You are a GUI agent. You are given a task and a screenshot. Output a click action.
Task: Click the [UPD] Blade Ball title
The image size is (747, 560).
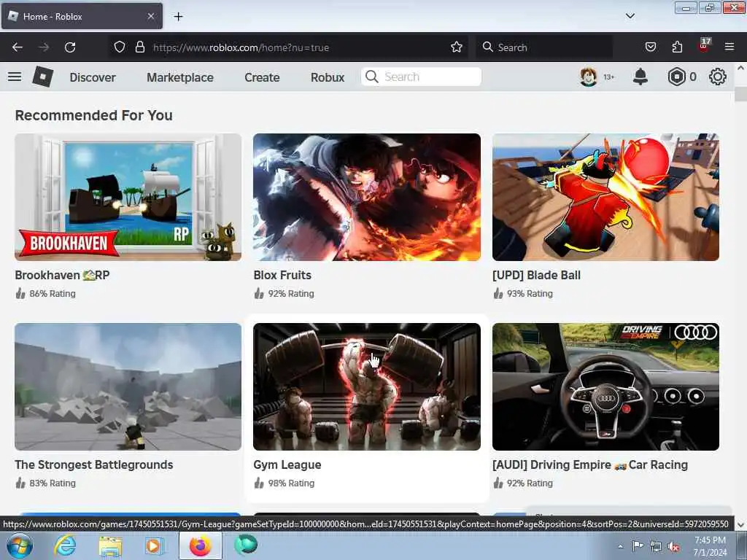click(x=536, y=275)
